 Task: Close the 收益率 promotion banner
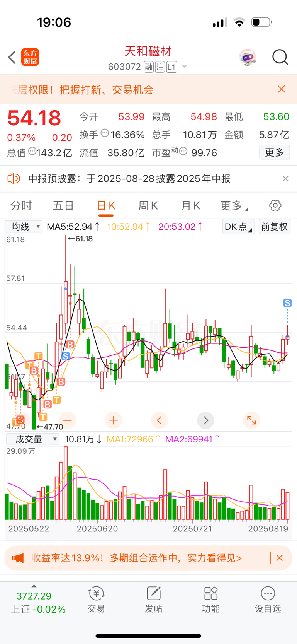tap(280, 558)
